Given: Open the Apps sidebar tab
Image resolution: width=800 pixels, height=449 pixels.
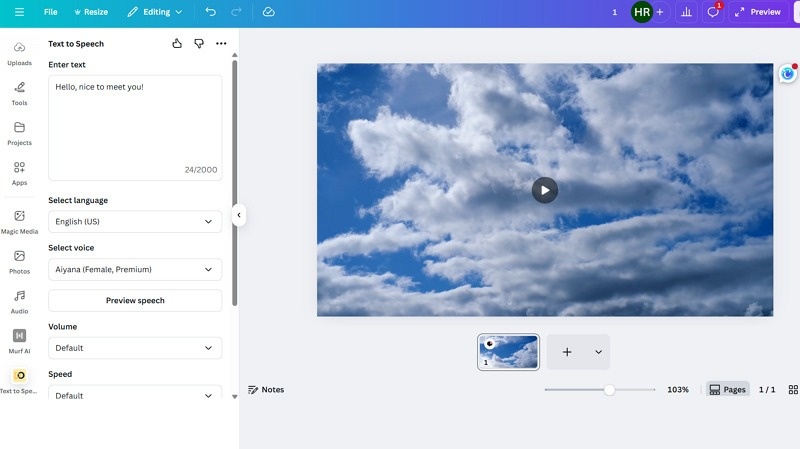Looking at the screenshot, I should point(19,173).
